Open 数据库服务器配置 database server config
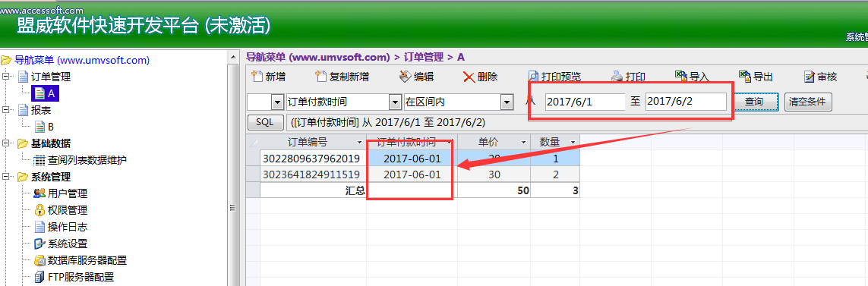This screenshot has width=868, height=286. click(x=87, y=260)
